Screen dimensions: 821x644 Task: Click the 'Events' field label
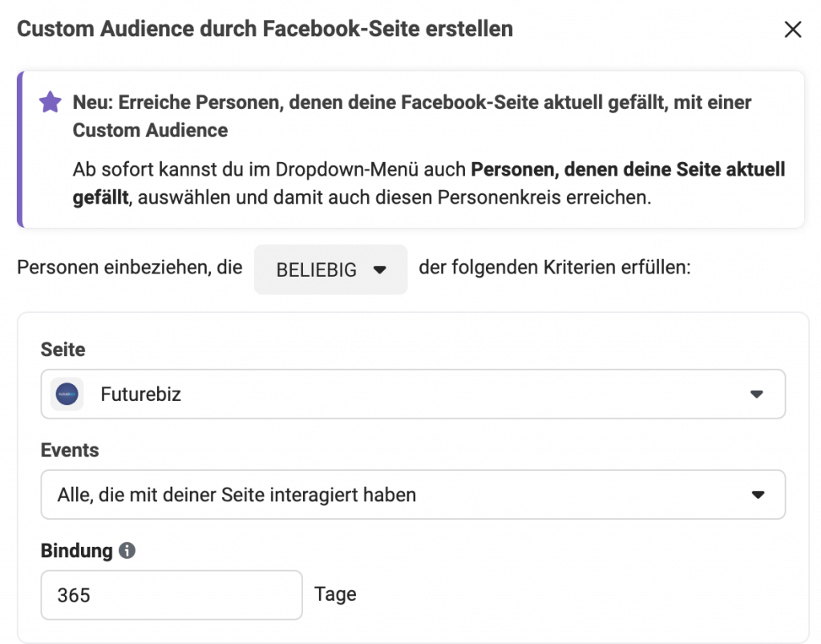(70, 450)
